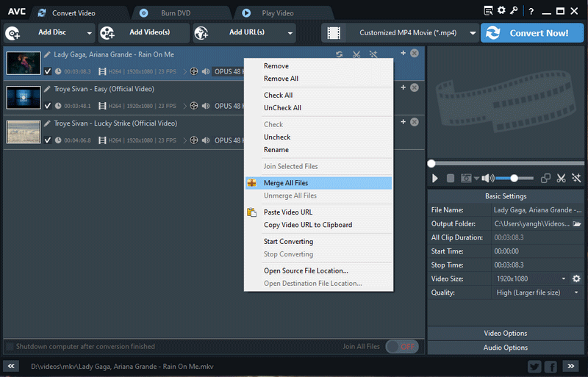
Task: Click the Add Disc icon
Action: tap(13, 33)
